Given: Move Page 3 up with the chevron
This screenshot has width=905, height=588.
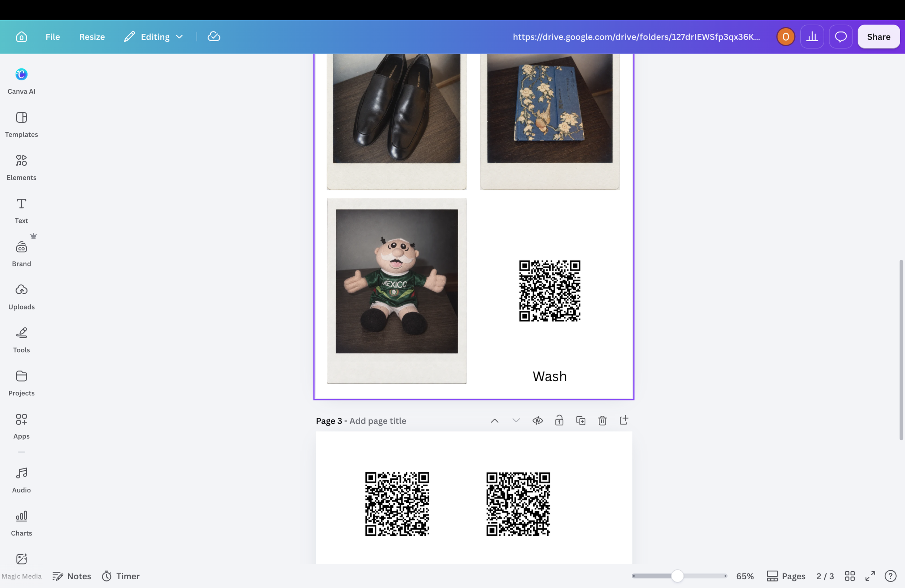Looking at the screenshot, I should 494,421.
